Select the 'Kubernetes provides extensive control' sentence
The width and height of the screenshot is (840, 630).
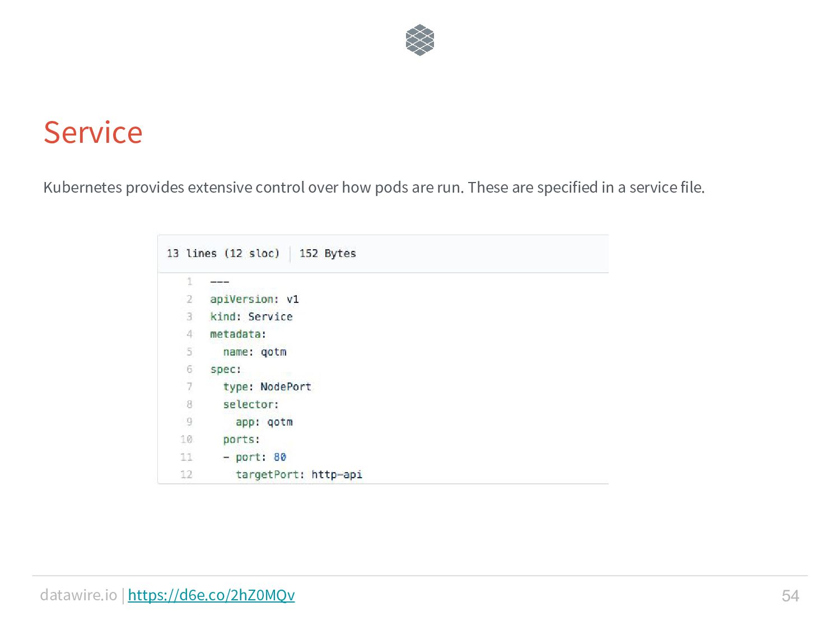click(x=374, y=187)
